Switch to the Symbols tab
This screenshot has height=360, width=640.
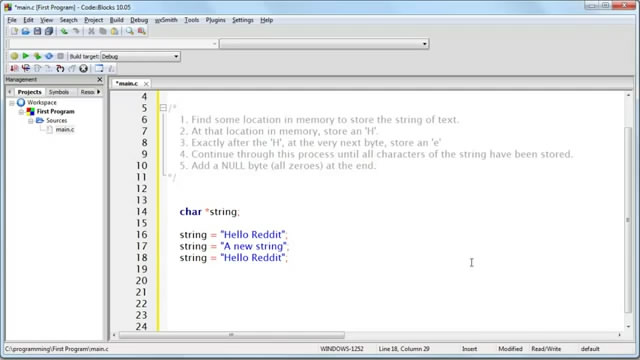pyautogui.click(x=59, y=92)
